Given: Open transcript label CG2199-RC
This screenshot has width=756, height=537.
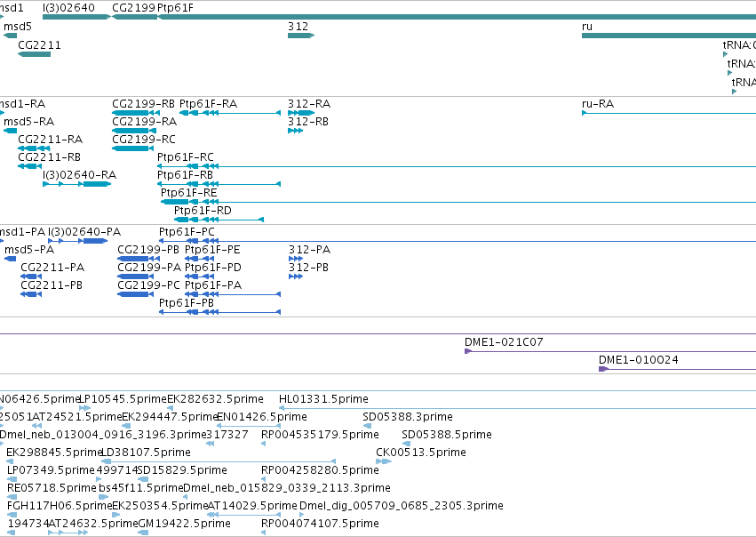Looking at the screenshot, I should [144, 140].
